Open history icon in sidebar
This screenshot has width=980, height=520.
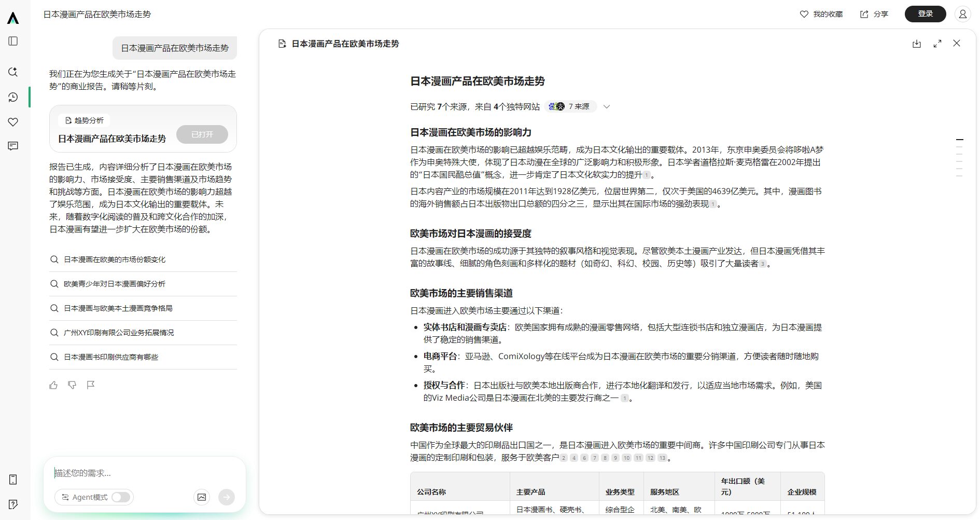pos(13,97)
